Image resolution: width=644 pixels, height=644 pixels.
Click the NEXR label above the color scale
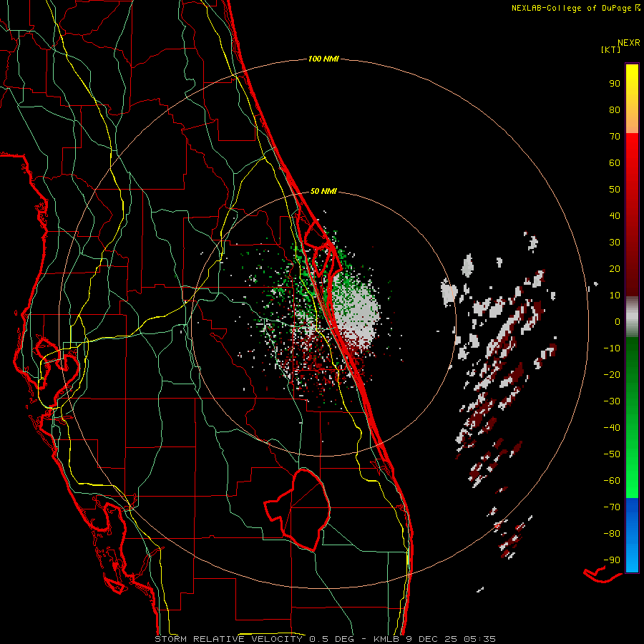(x=628, y=43)
